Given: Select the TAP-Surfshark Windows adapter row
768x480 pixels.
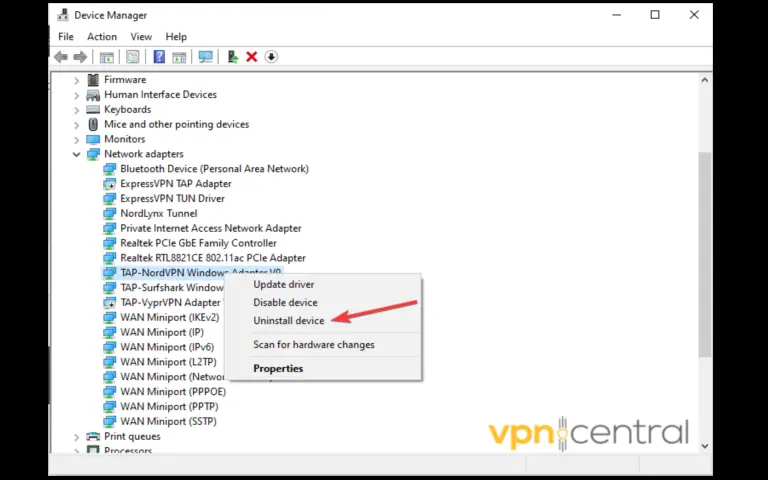Looking at the screenshot, I should (172, 288).
